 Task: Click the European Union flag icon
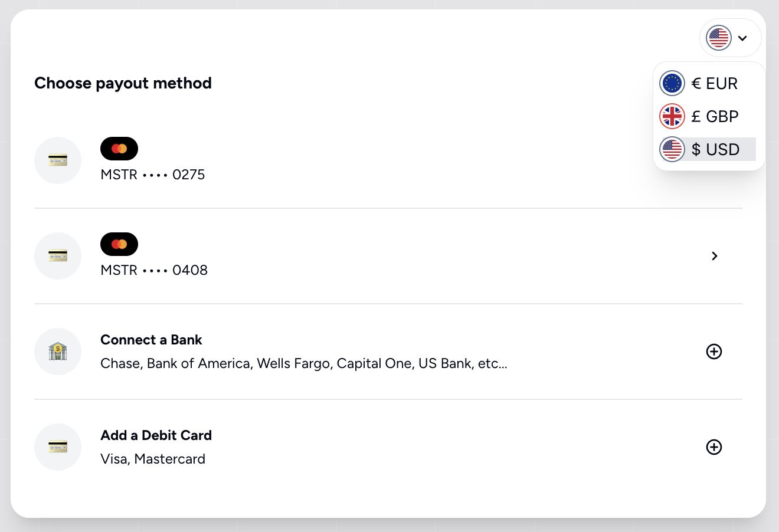672,83
